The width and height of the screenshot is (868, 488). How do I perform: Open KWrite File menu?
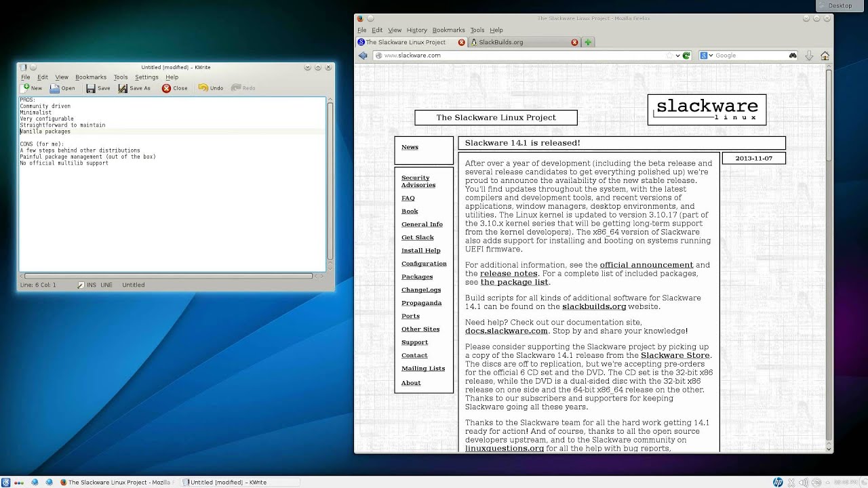click(x=25, y=77)
